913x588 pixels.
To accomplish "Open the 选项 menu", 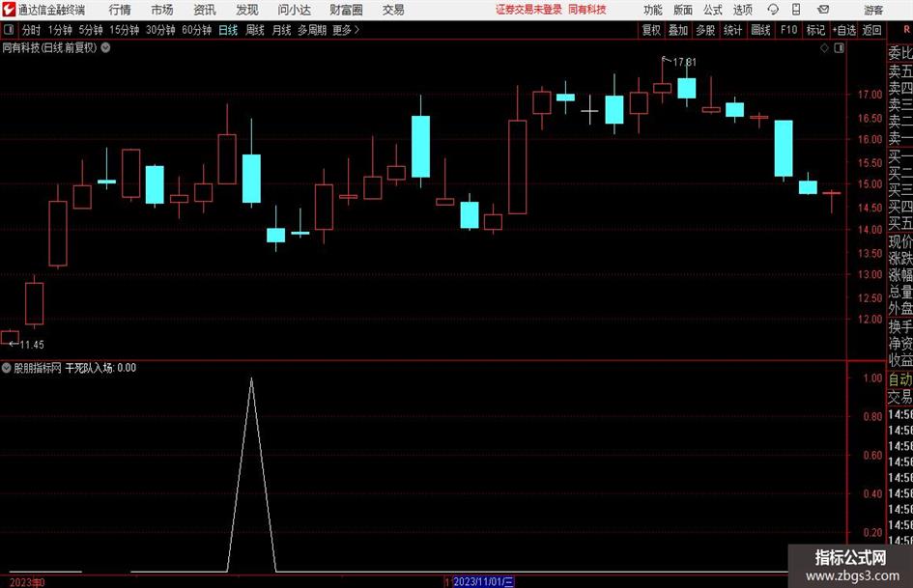I will coord(742,10).
